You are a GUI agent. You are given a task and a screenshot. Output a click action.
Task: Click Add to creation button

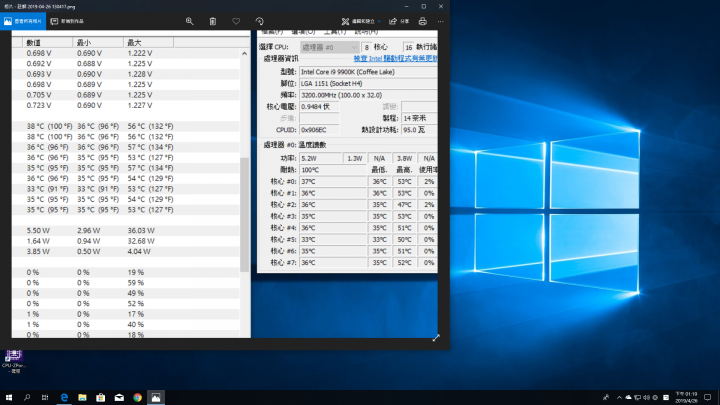[68, 21]
